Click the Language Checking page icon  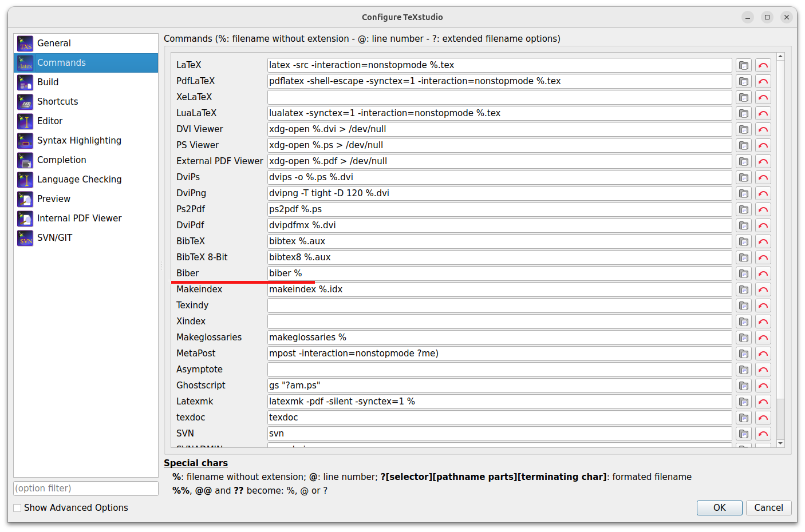(25, 180)
